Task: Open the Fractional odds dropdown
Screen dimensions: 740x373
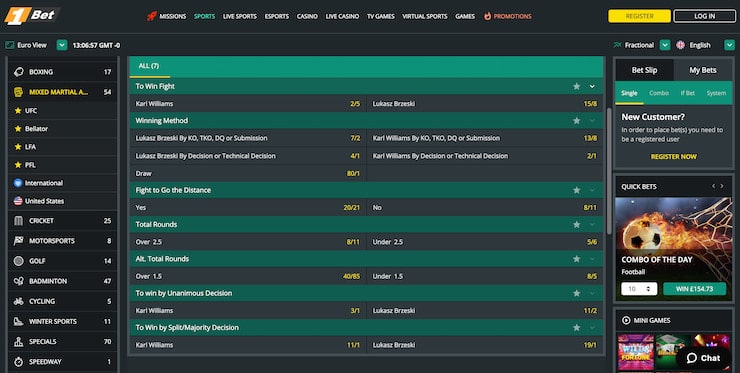Action: pyautogui.click(x=664, y=45)
